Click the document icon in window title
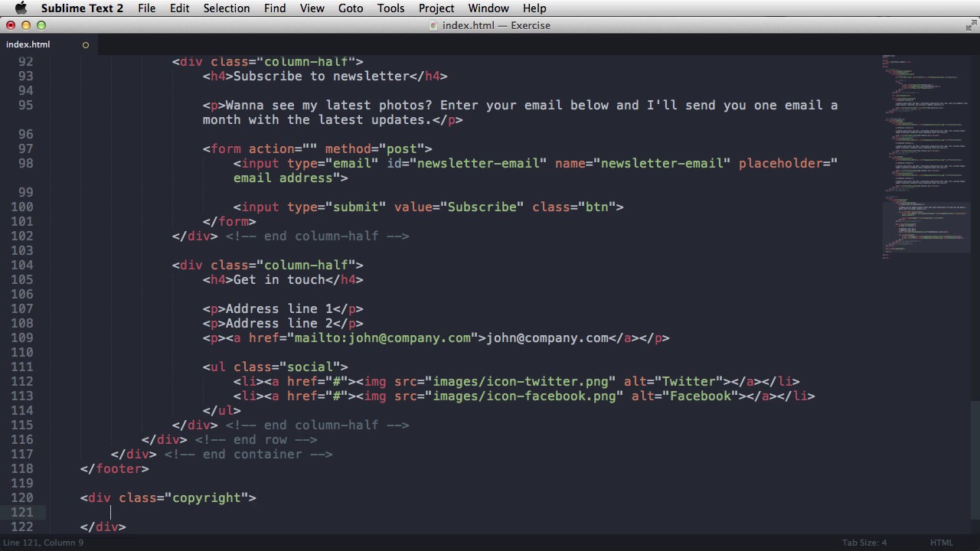This screenshot has height=551, width=980. (x=434, y=25)
